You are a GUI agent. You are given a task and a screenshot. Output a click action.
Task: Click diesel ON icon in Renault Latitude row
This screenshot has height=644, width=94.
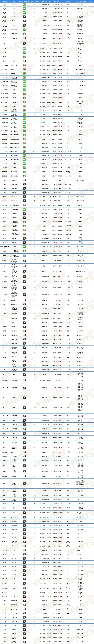click(x=24, y=452)
